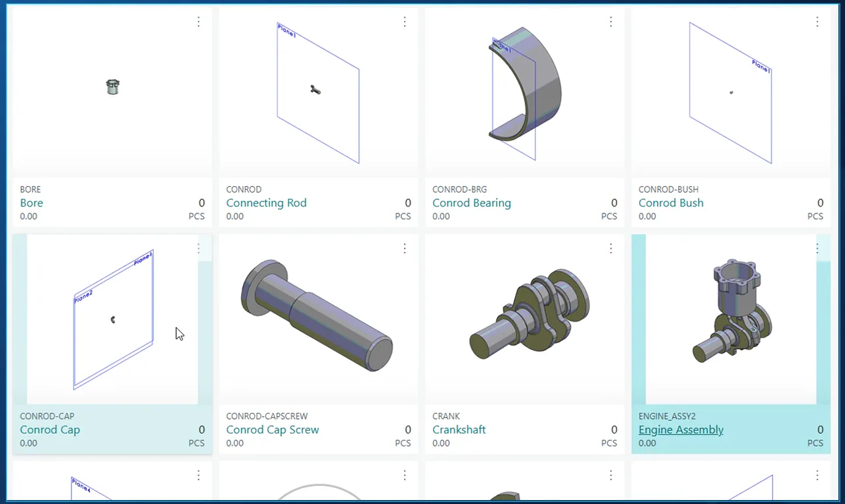845x504 pixels.
Task: Open the Conrod Cap Screw item link
Action: tap(272, 429)
